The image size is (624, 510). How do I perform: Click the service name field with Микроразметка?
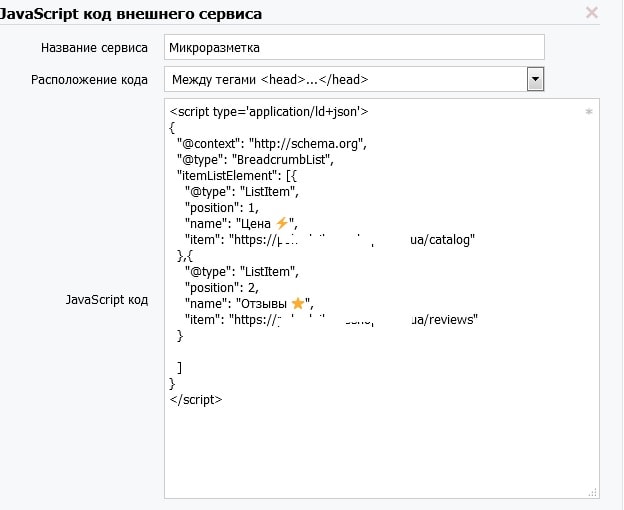point(354,48)
